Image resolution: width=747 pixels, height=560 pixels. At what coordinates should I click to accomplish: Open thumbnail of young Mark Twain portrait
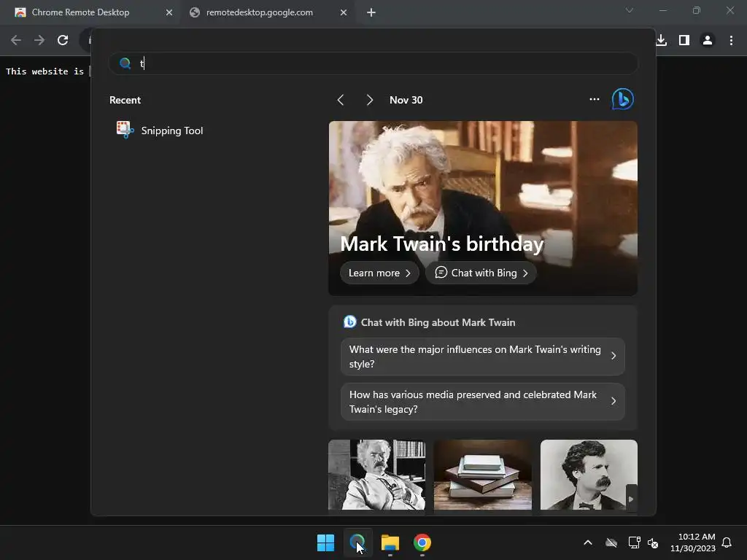click(x=589, y=475)
